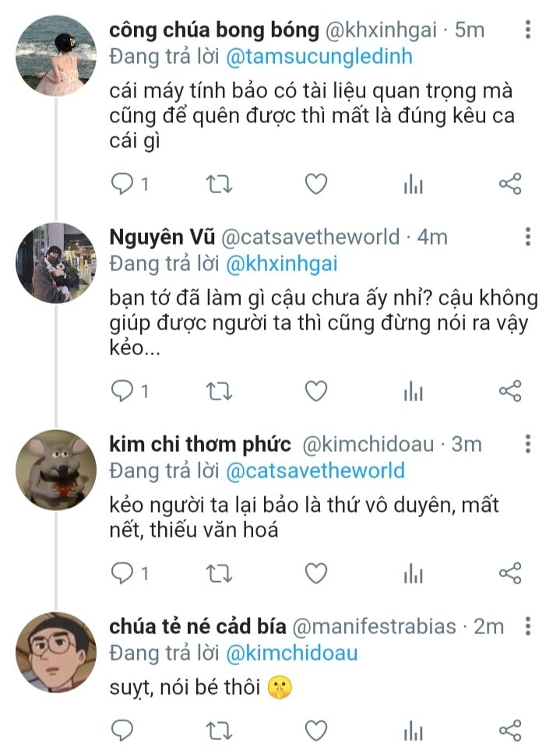Open more options for @khxinhgai's tweet
Viewport: 560px width, 754px height.
pyautogui.click(x=528, y=30)
